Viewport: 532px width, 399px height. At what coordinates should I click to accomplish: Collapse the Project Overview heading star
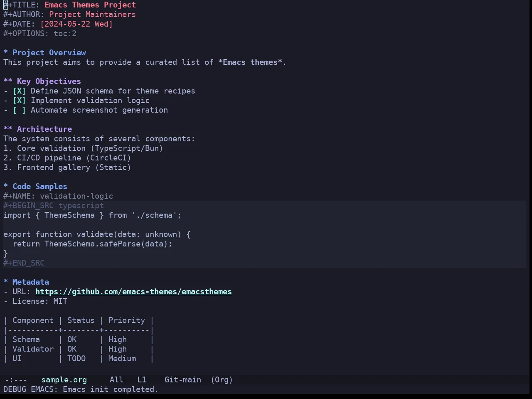(x=6, y=53)
